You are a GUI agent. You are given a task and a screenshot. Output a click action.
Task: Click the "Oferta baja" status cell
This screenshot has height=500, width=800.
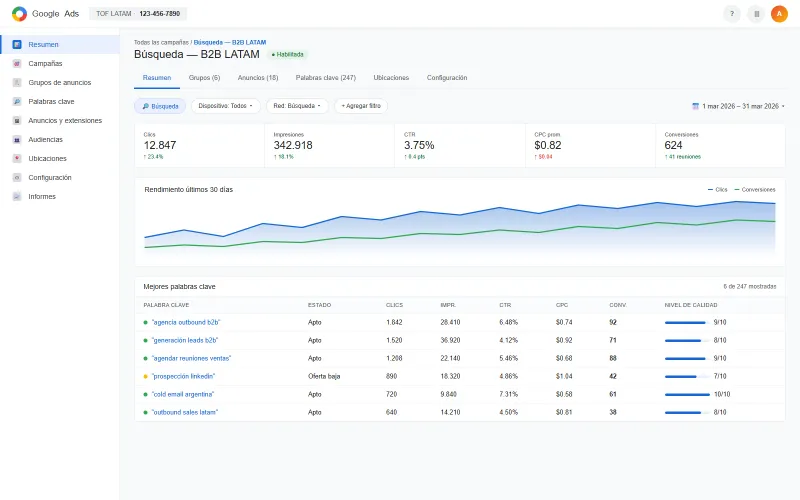pos(324,377)
